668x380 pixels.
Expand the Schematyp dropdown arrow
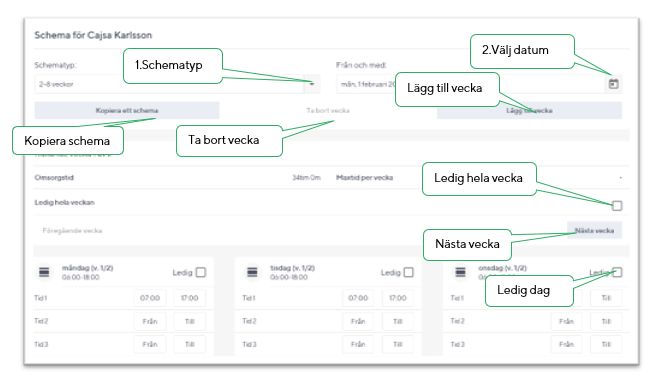tap(312, 84)
